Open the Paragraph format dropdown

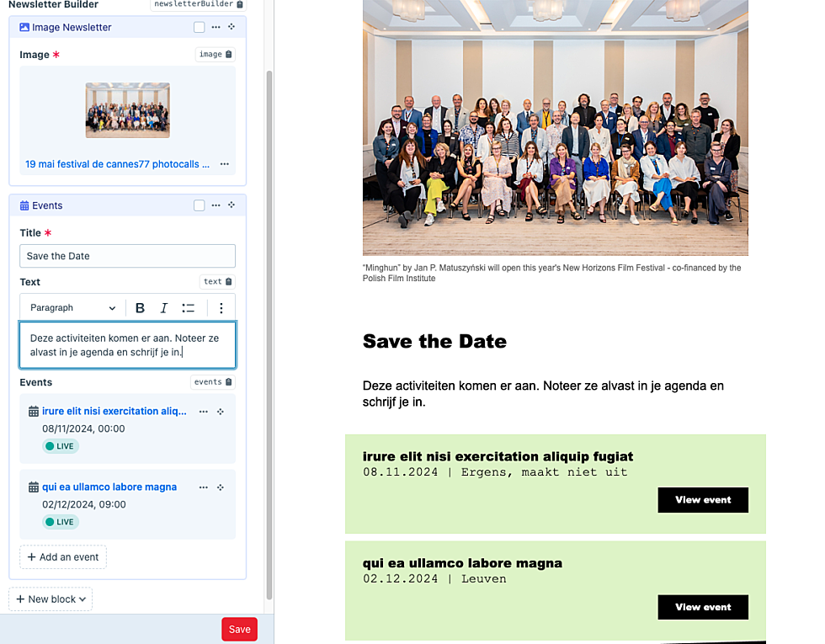[x=72, y=308]
